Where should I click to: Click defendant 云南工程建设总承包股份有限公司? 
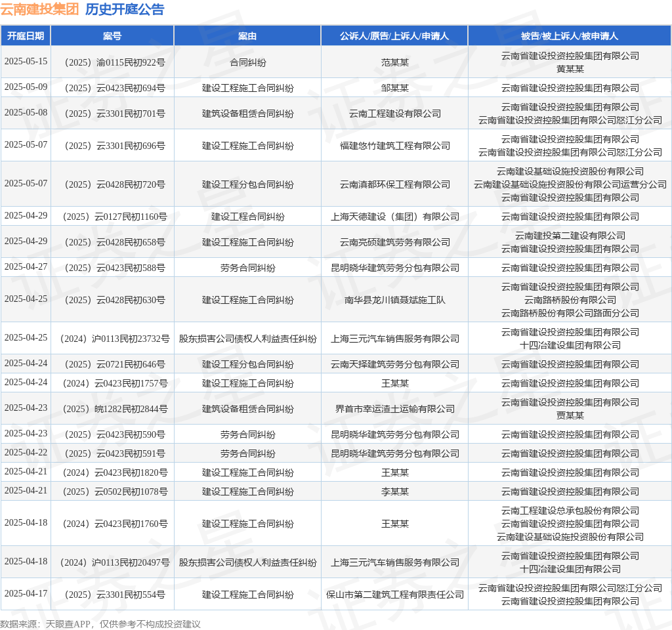[x=570, y=511]
